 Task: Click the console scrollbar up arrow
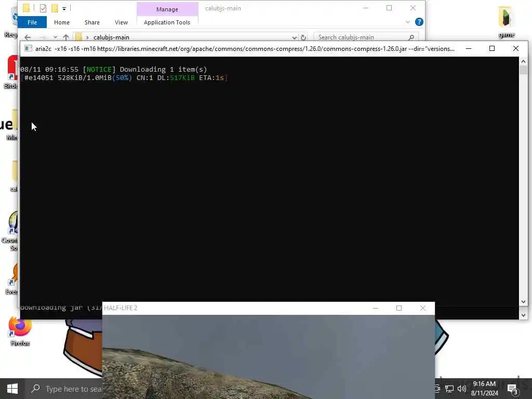523,61
